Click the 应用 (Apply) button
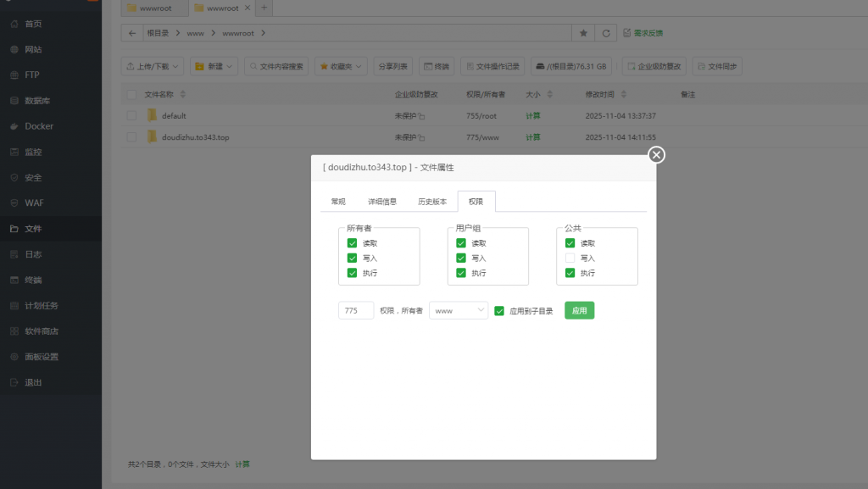Image resolution: width=868 pixels, height=489 pixels. click(579, 309)
